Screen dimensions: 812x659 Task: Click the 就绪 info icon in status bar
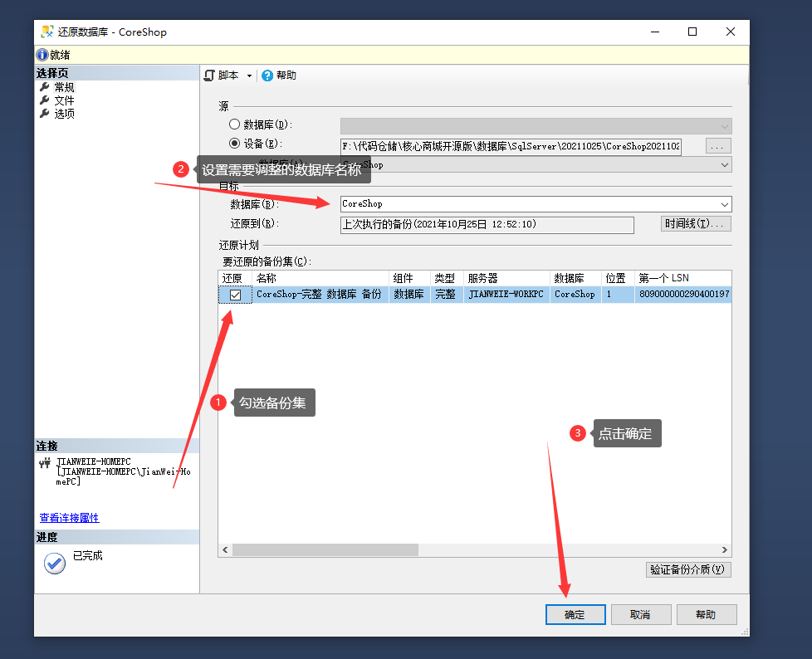click(42, 55)
